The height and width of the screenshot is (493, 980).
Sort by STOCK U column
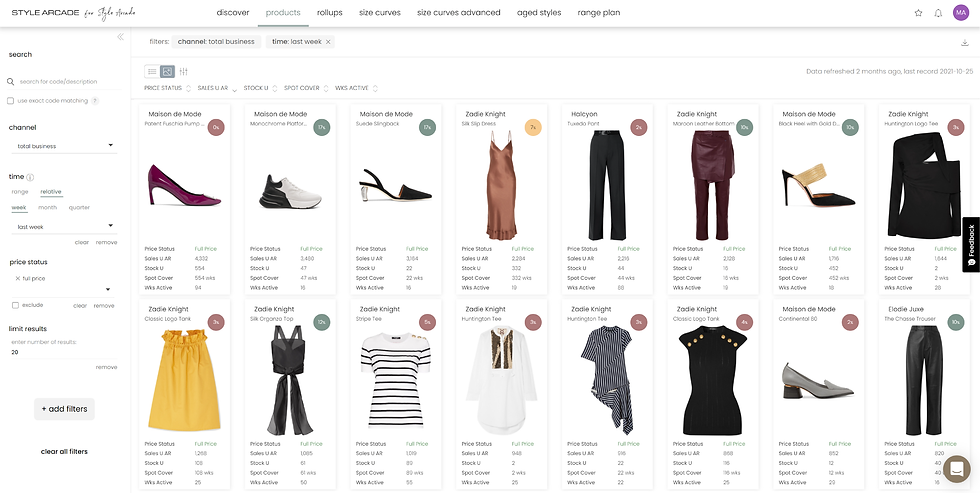click(260, 88)
